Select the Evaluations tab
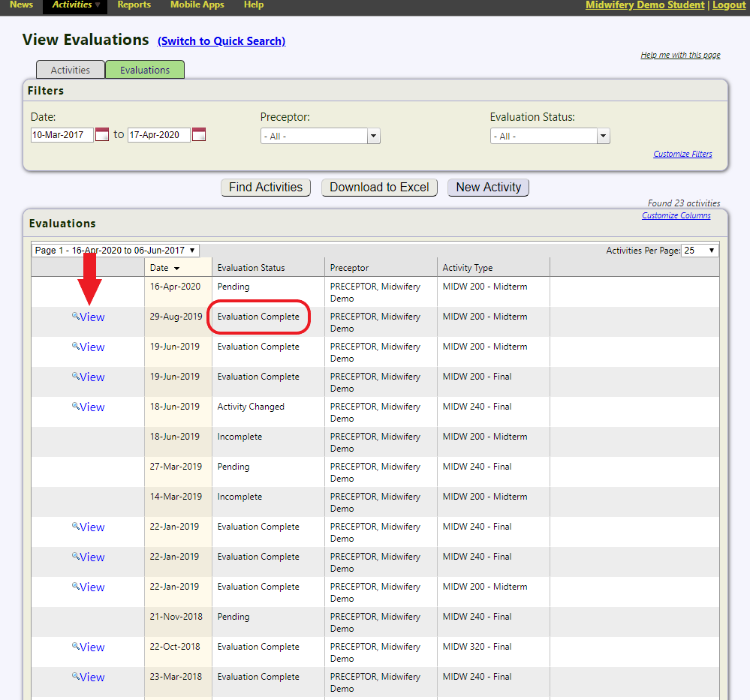Viewport: 750px width, 700px height. point(145,70)
